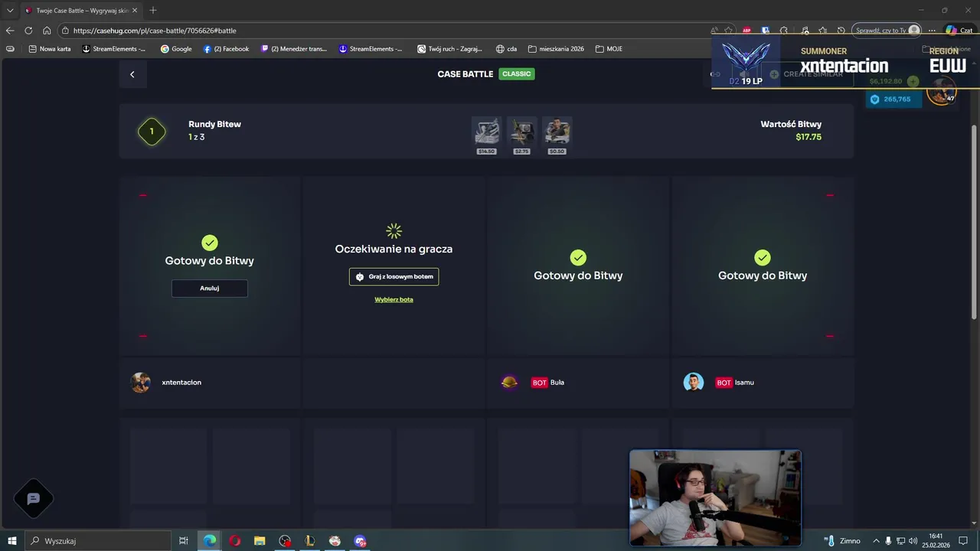Click Wybierz bota link
This screenshot has height=551, width=980.
[x=394, y=299]
